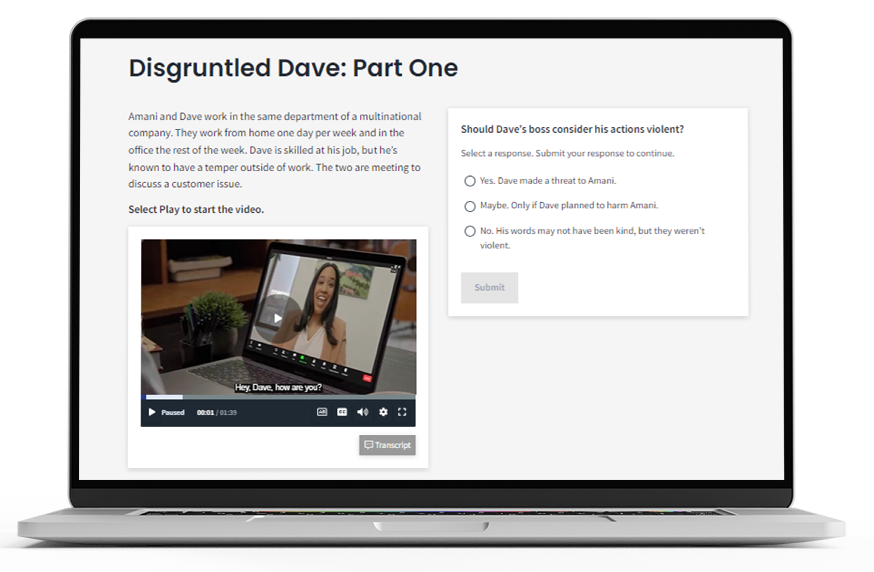Image resolution: width=874 pixels, height=572 pixels.
Task: Click the "Hey, Dave, how are you?" caption
Action: pyautogui.click(x=278, y=387)
